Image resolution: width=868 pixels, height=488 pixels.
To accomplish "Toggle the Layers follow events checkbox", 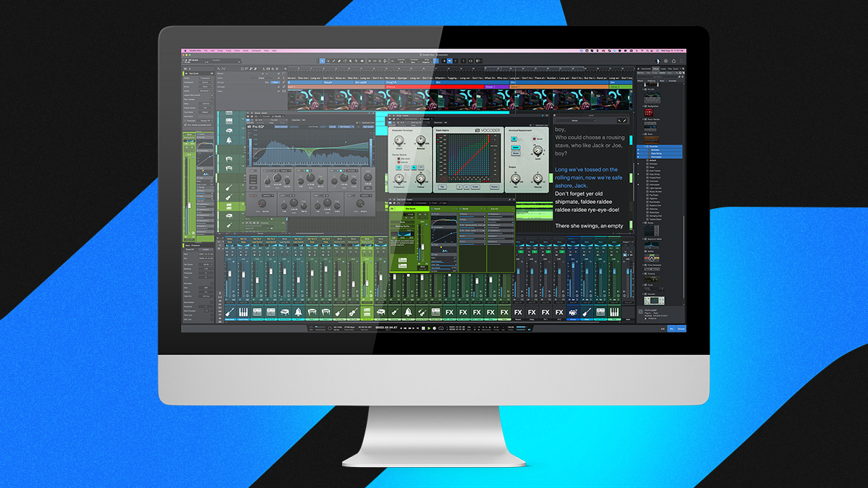I will (x=212, y=95).
